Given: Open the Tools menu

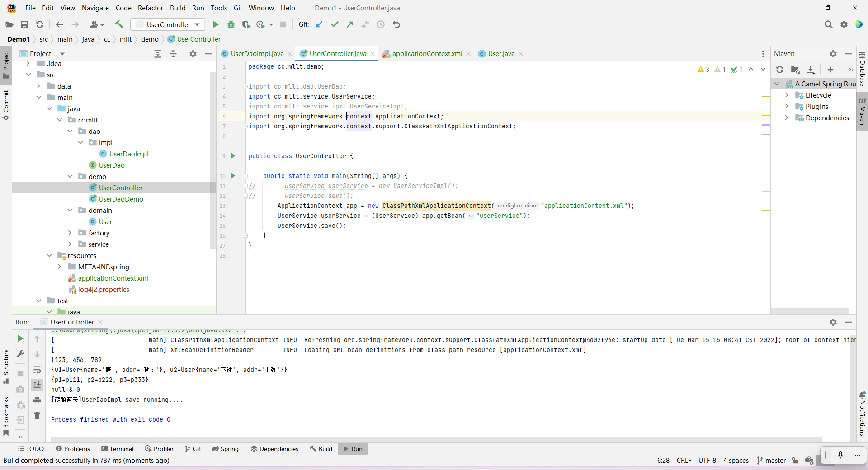Looking at the screenshot, I should click(219, 8).
